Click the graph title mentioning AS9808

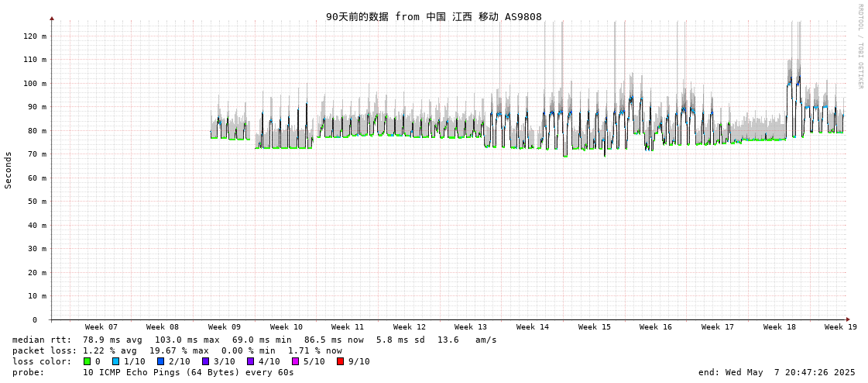tap(434, 16)
